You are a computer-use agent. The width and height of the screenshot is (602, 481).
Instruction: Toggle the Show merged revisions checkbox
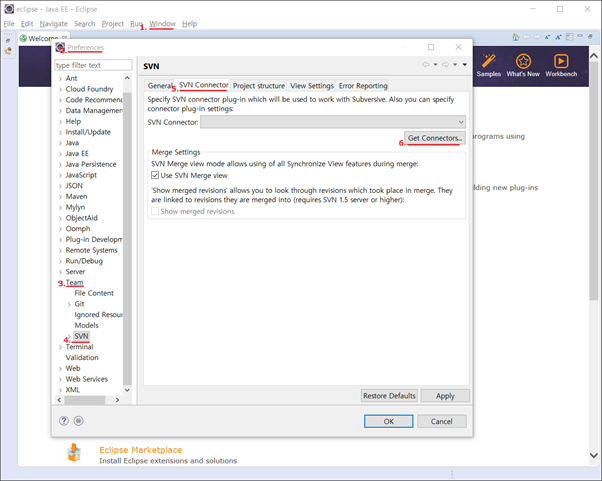[155, 211]
